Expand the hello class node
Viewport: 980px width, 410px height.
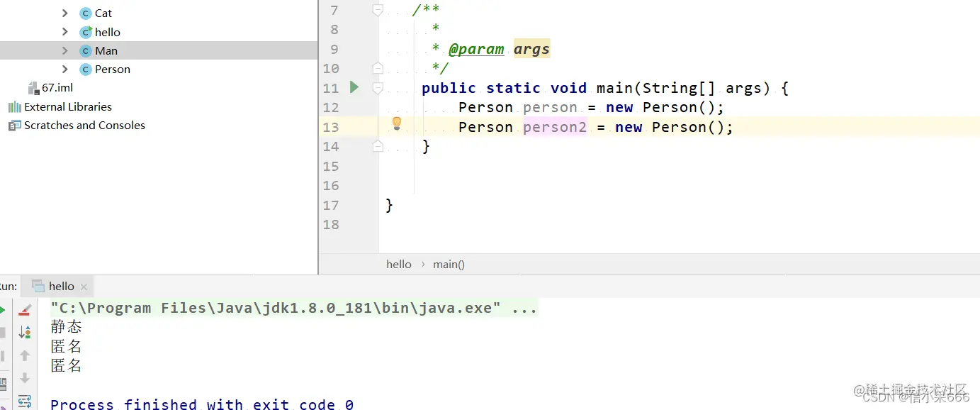point(64,32)
